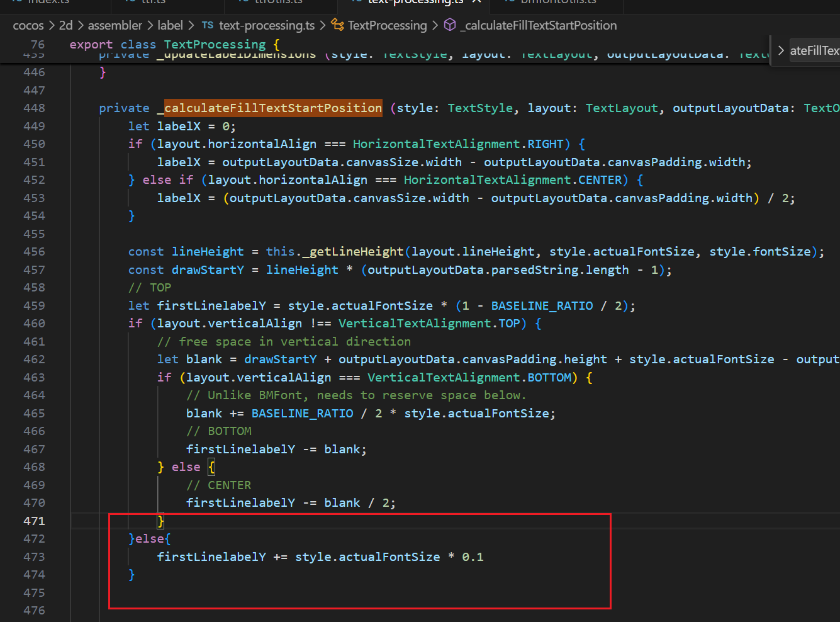Screen dimensions: 840x622
Task: Focus the find input containing ateFillTex
Action: [x=814, y=50]
